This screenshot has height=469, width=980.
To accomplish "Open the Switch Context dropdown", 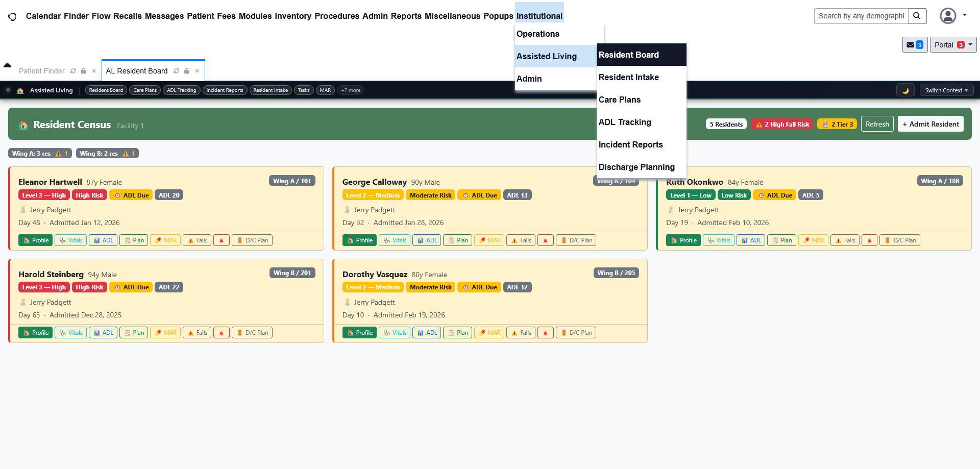I will click(946, 90).
